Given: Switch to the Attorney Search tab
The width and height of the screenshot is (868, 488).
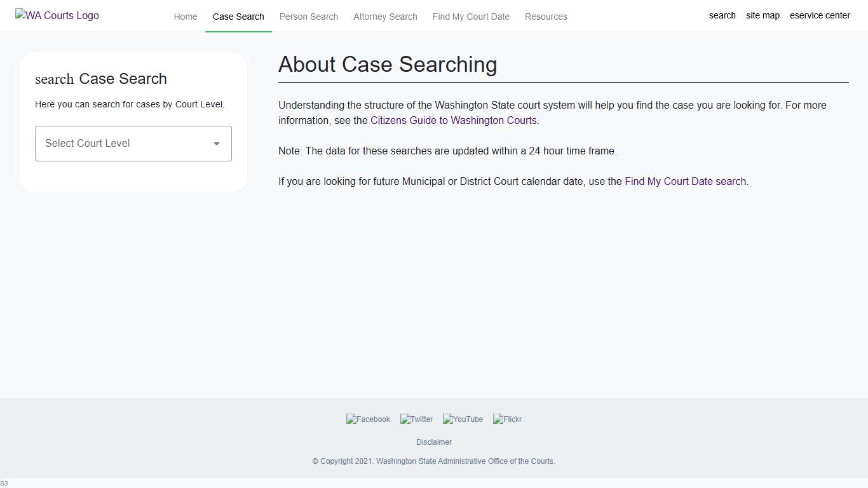Looking at the screenshot, I should coord(385,17).
